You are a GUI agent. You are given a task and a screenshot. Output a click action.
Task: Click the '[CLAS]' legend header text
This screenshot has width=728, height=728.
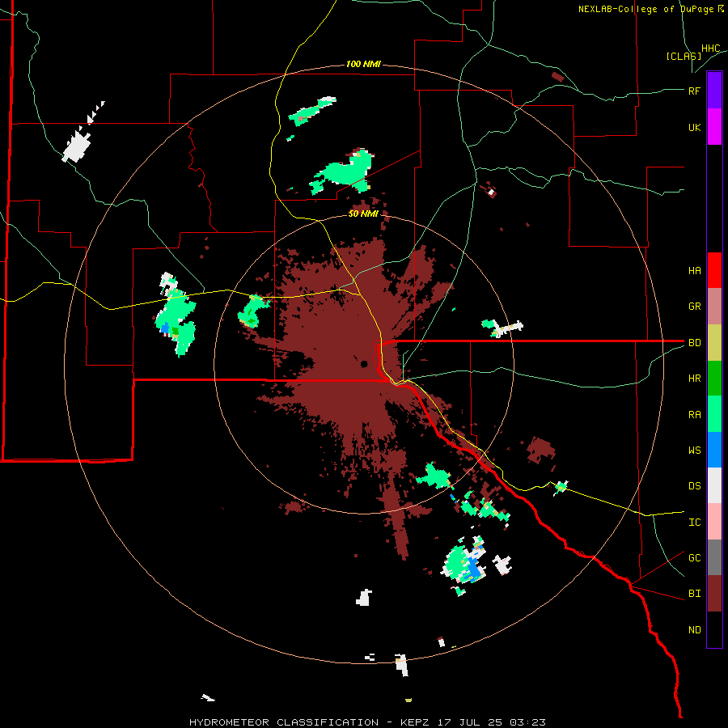tap(684, 56)
